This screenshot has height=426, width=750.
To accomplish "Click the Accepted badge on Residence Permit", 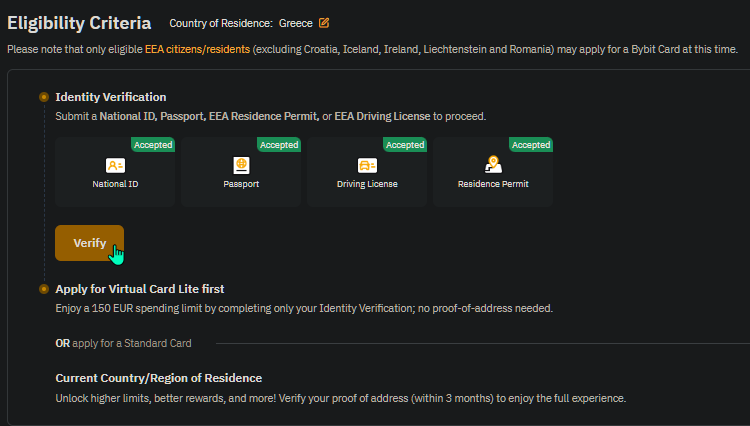I will pyautogui.click(x=531, y=145).
